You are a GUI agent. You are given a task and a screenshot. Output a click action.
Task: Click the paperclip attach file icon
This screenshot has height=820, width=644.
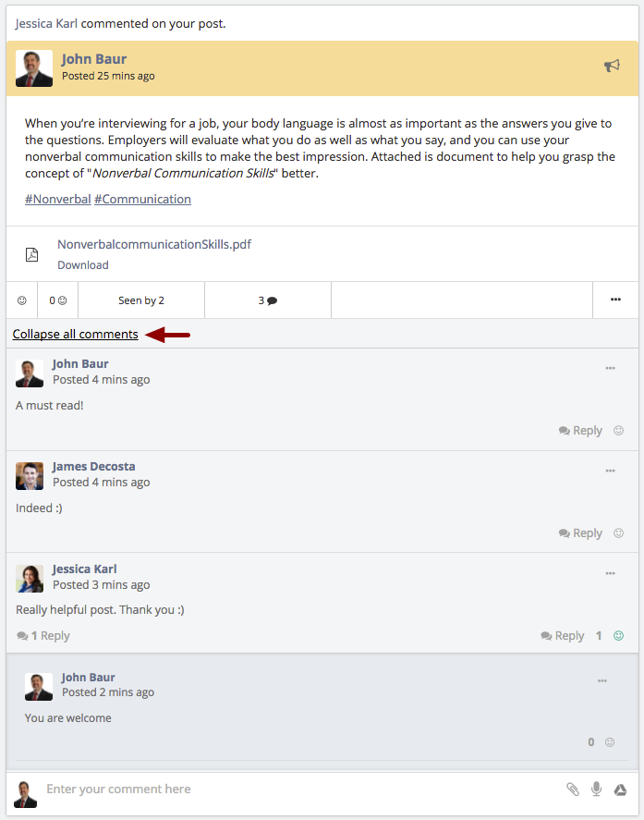tap(573, 789)
